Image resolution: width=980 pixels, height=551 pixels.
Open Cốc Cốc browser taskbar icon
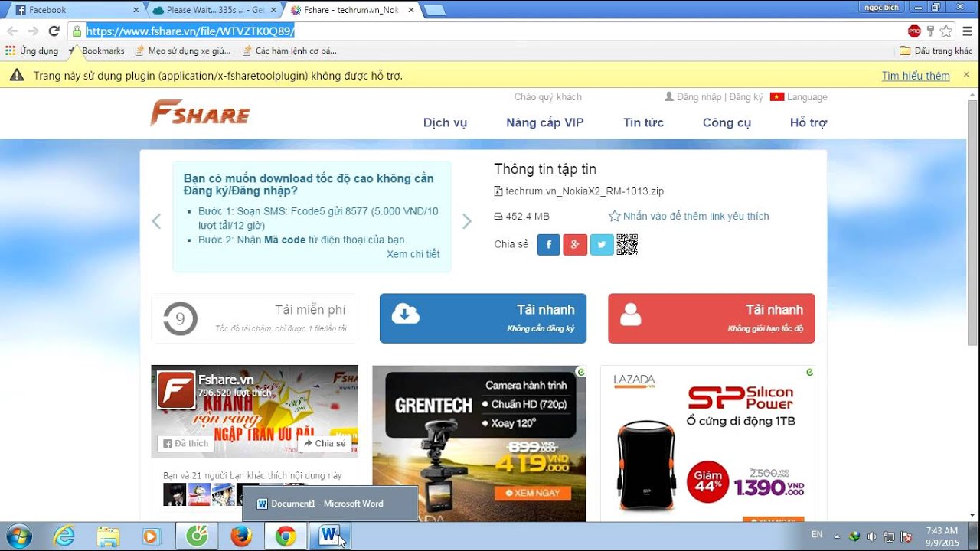point(197,536)
